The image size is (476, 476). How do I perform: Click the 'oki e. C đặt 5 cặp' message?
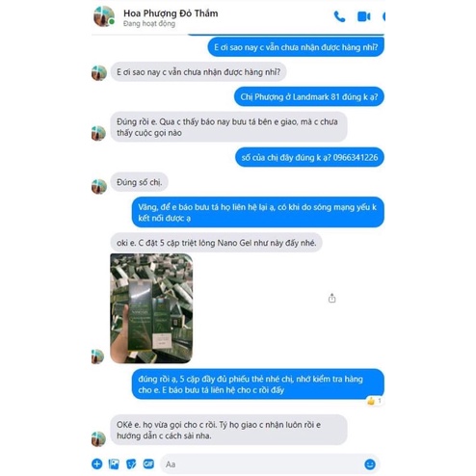pos(216,243)
